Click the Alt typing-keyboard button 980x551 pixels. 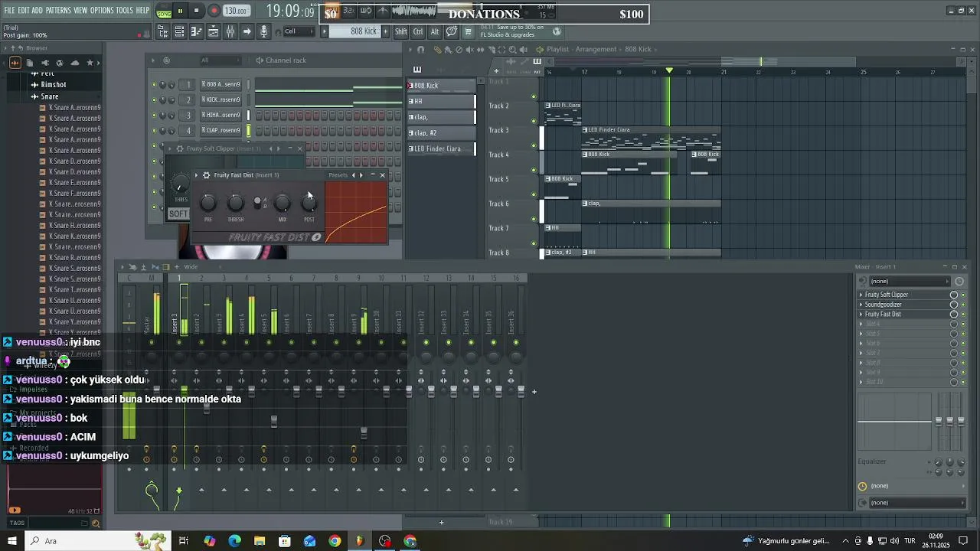pyautogui.click(x=435, y=31)
